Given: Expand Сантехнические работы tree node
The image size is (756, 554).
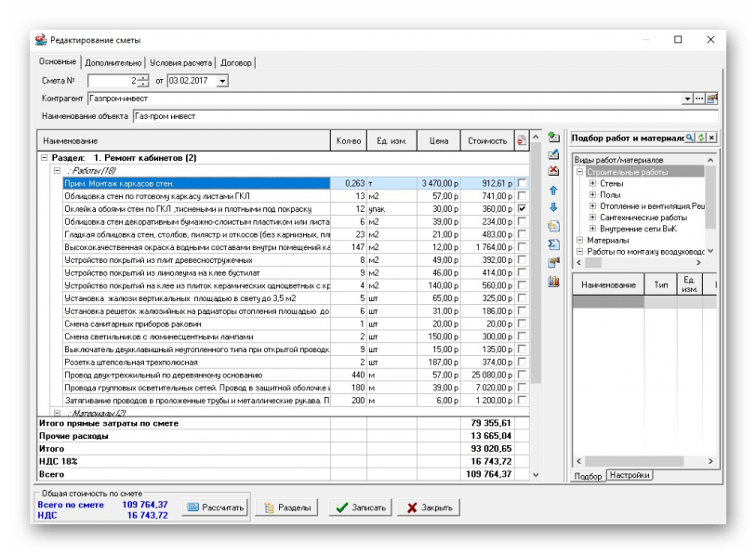Looking at the screenshot, I should point(592,218).
